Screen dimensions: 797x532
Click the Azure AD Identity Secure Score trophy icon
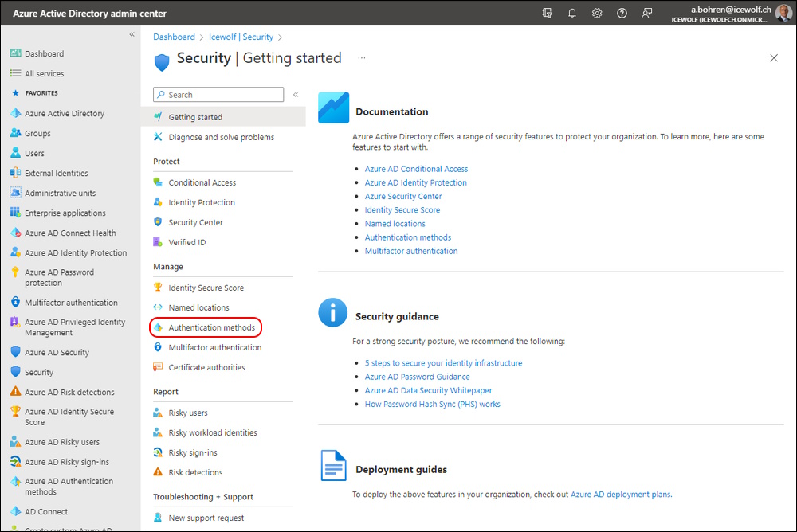(x=15, y=412)
